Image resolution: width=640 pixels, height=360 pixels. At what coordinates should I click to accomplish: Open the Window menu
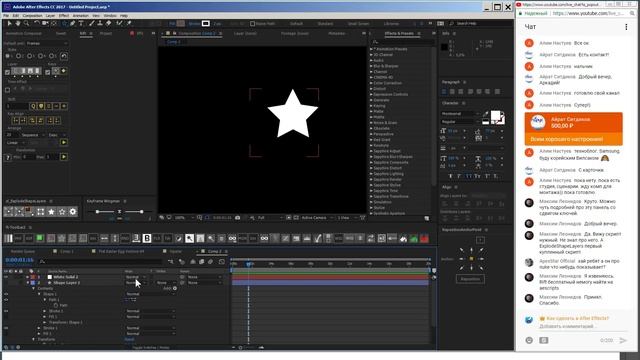click(x=110, y=16)
